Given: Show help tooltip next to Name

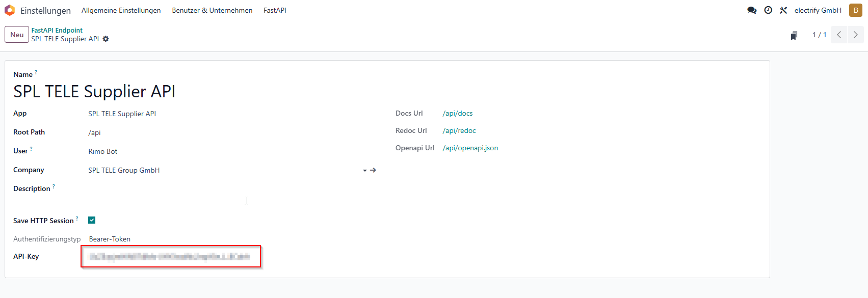Looking at the screenshot, I should pos(36,72).
